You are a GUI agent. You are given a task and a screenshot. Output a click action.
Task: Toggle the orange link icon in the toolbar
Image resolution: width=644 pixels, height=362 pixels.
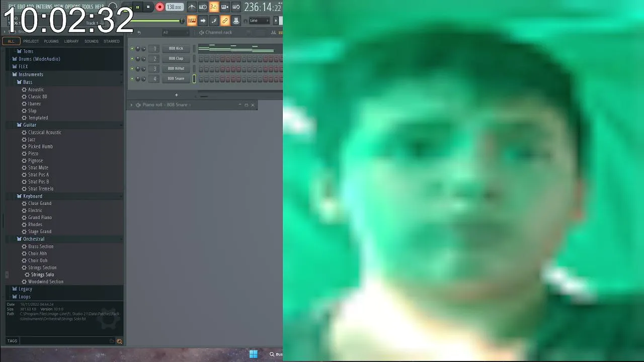225,21
